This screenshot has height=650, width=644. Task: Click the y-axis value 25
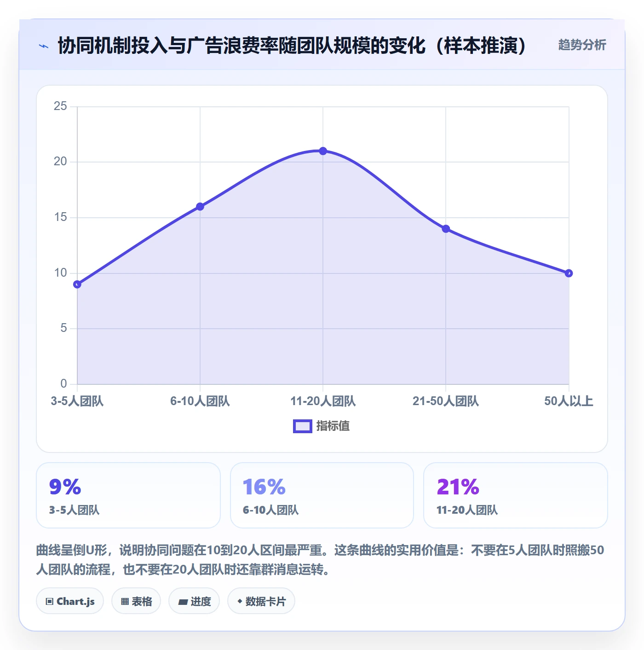click(60, 106)
